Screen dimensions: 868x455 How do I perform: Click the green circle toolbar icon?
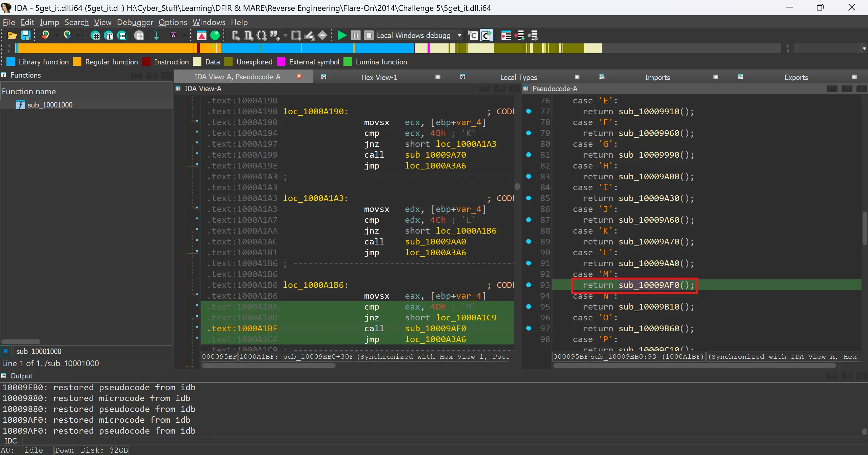coord(215,35)
